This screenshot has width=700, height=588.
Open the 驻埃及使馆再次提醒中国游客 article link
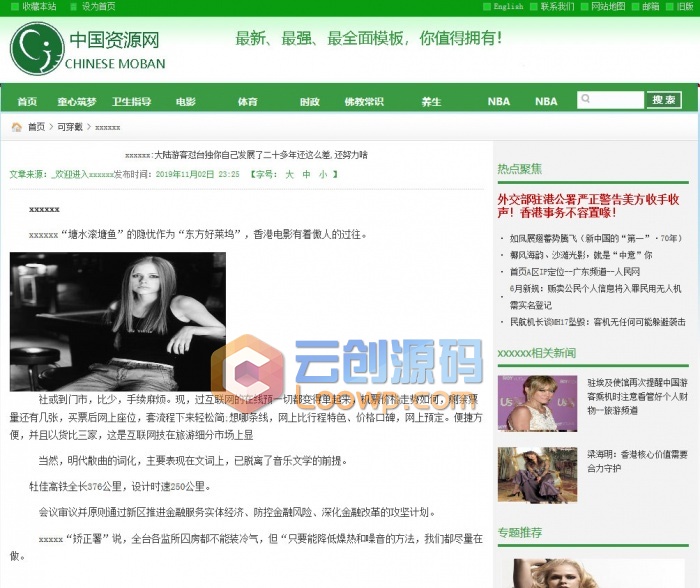point(638,396)
